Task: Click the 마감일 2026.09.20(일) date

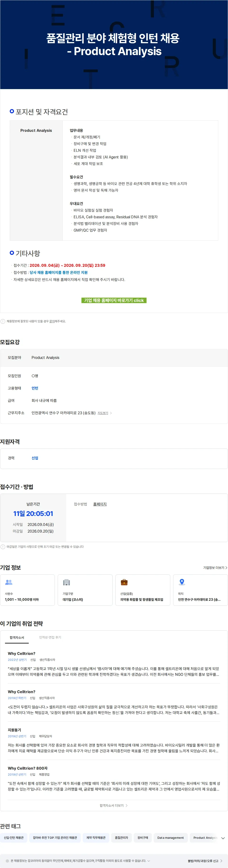Action: 40,531
